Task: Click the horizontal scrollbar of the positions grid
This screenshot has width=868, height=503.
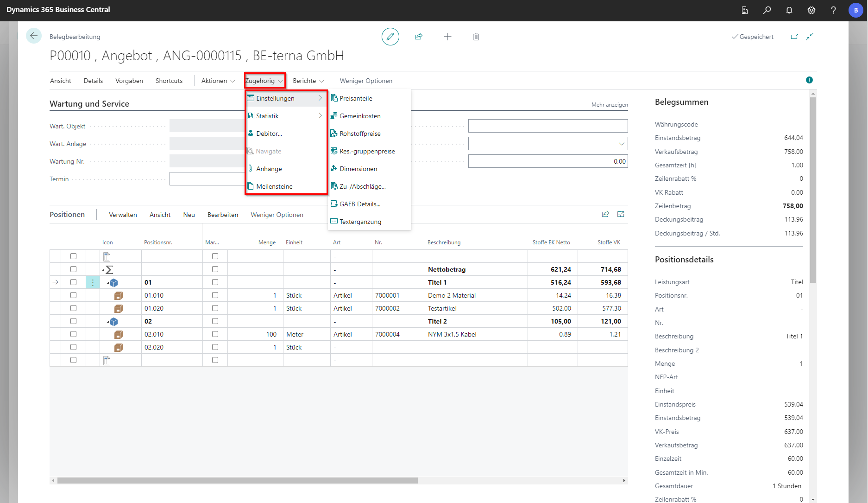Action: pos(237,481)
